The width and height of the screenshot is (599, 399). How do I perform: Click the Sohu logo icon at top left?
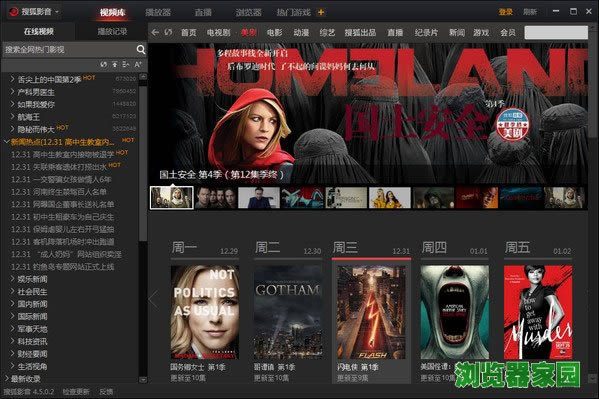click(x=14, y=12)
